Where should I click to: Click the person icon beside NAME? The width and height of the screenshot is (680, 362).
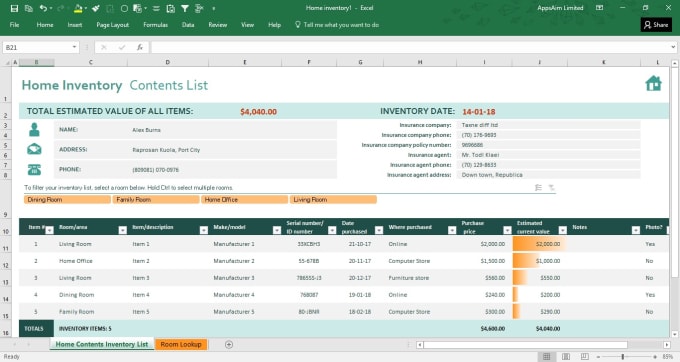pyautogui.click(x=34, y=130)
